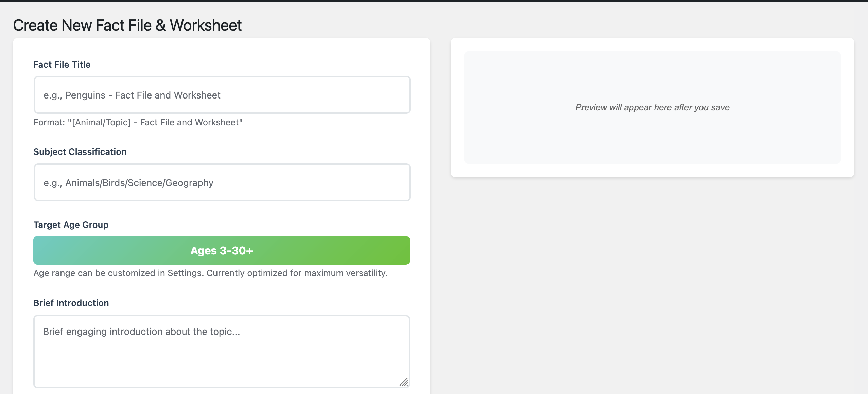The height and width of the screenshot is (394, 868).
Task: Focus the Subject Classification text field
Action: pos(222,182)
